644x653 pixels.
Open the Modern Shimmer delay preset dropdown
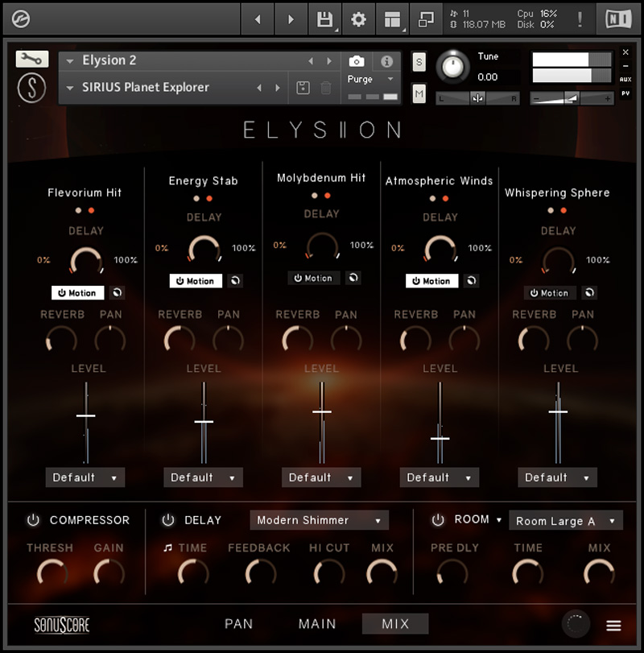320,520
